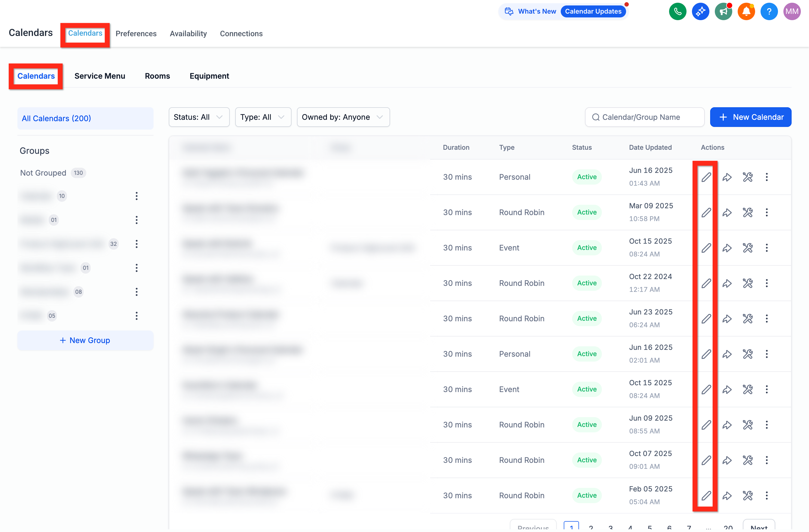809x532 pixels.
Task: Select All Calendars (200) in sidebar
Action: (85, 119)
